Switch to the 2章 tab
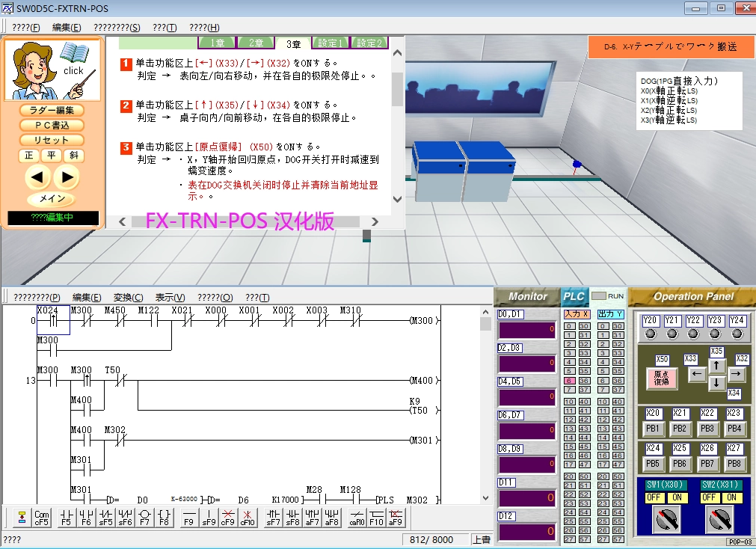756x549 pixels. click(256, 43)
